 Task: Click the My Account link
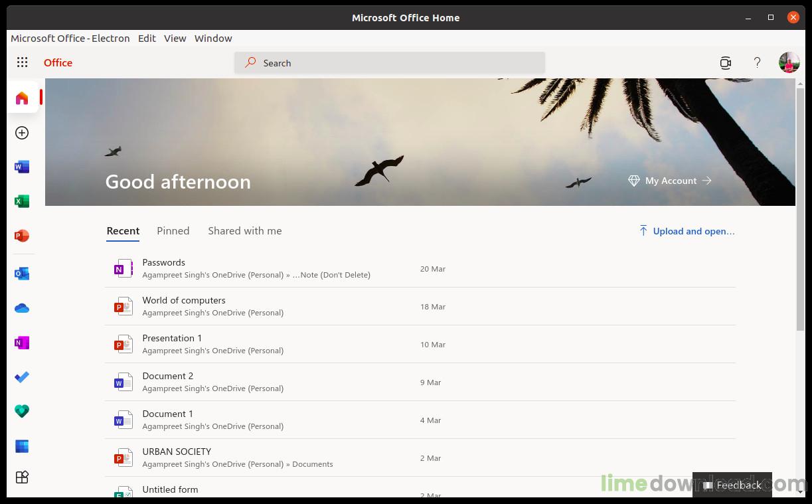point(670,181)
